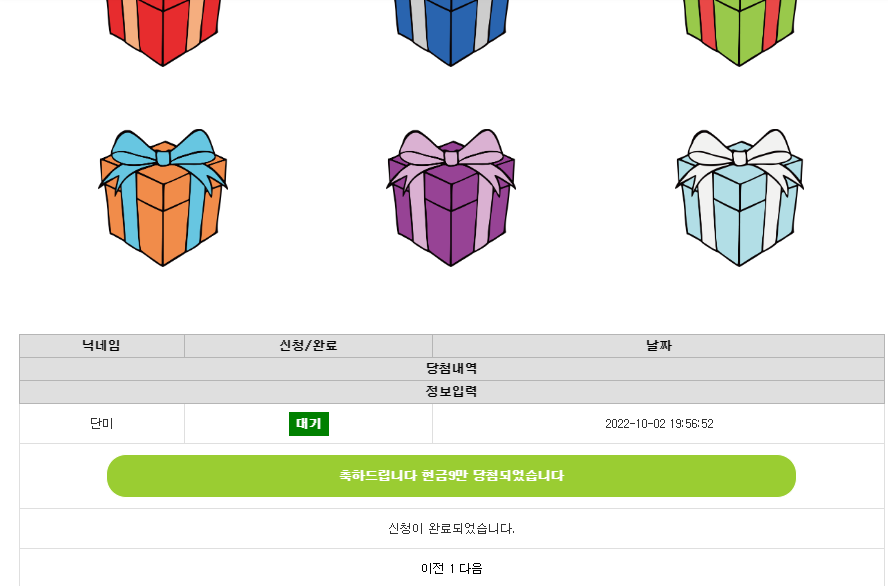888x586 pixels.
Task: Pick the purple gift box with pink bow
Action: pyautogui.click(x=451, y=198)
